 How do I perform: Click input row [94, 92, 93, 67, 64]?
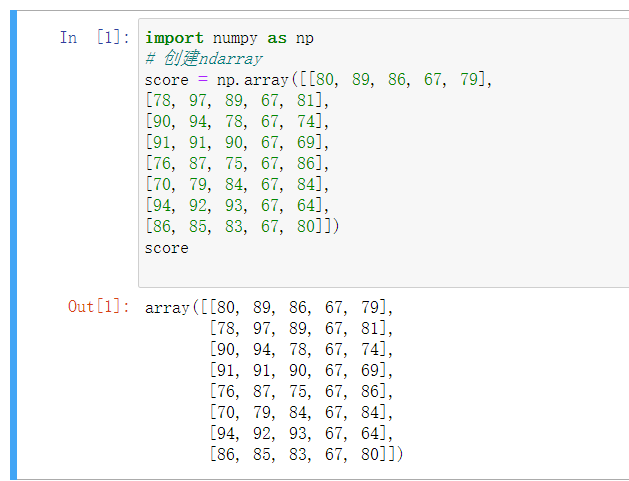click(x=237, y=205)
